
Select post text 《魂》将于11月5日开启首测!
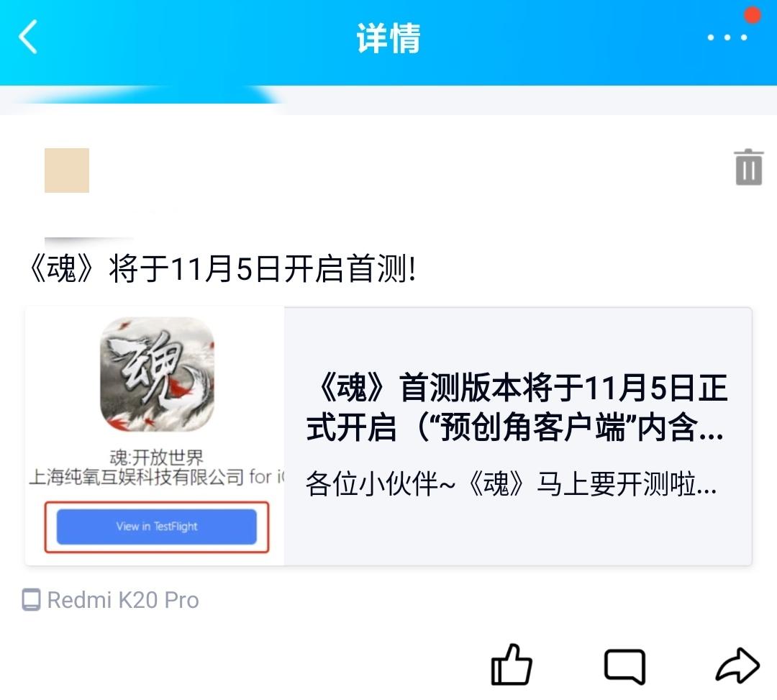click(222, 269)
